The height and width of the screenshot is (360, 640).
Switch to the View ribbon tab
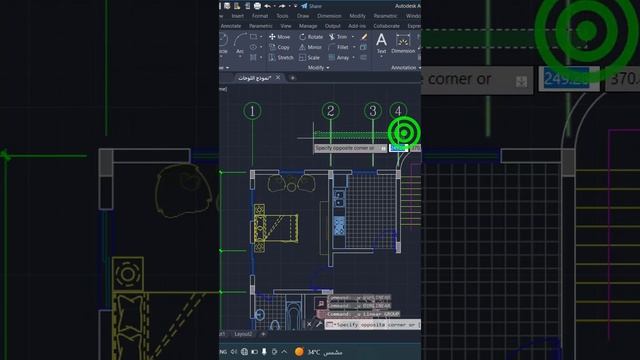coord(286,26)
